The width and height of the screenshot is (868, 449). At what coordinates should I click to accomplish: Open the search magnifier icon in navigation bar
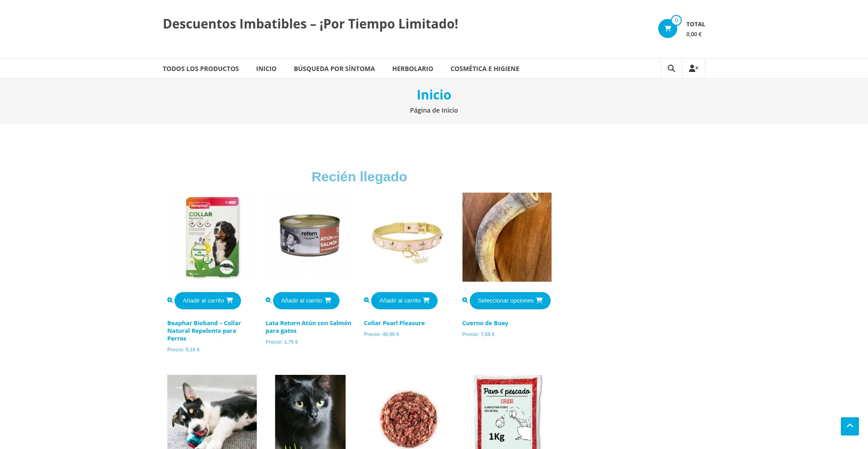(671, 68)
